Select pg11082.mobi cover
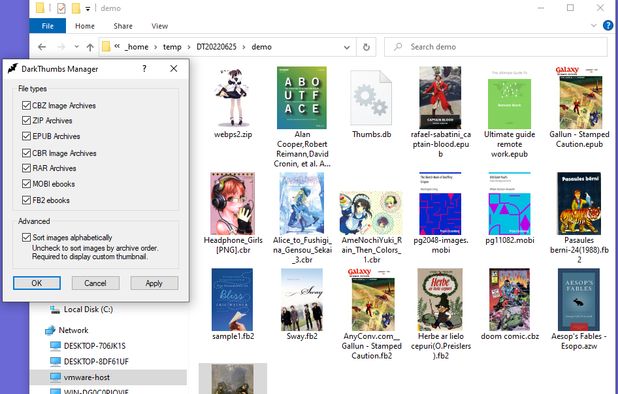Viewport: 618px width, 394px height. pyautogui.click(x=509, y=203)
